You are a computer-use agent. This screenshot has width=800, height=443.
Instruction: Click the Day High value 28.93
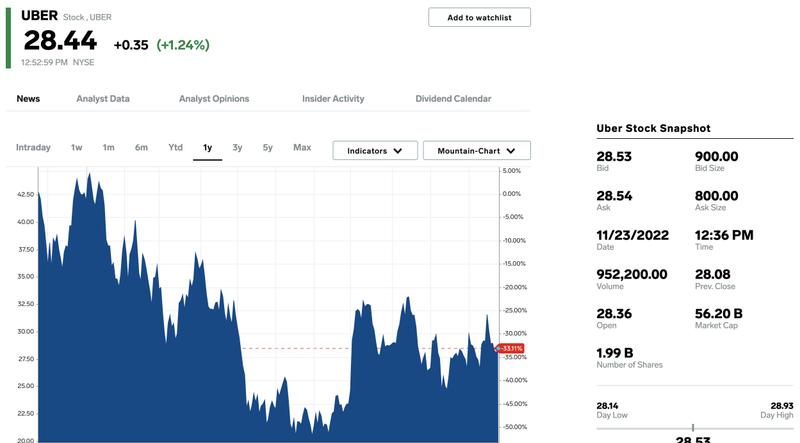[x=782, y=406]
